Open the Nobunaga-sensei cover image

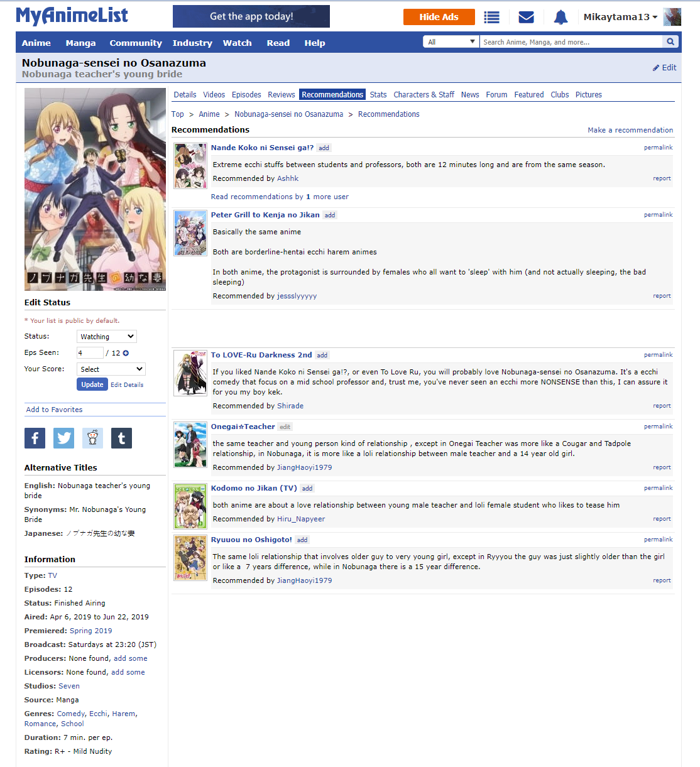click(x=95, y=189)
